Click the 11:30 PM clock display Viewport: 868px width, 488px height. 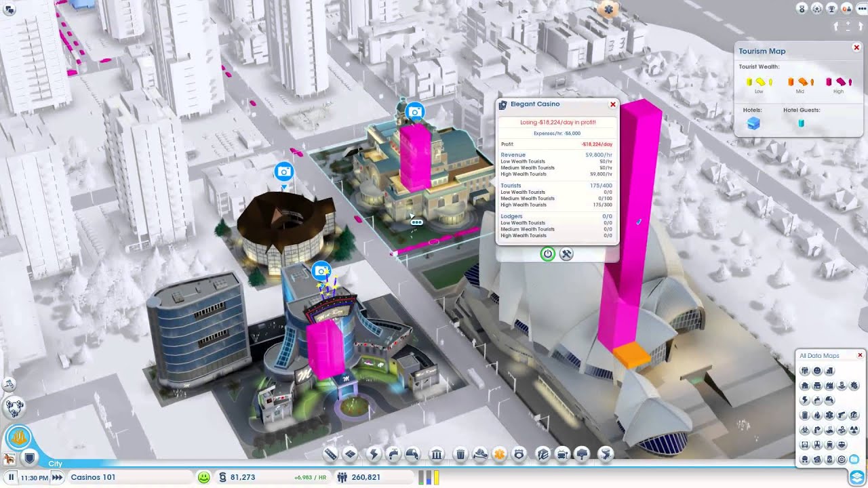(35, 477)
